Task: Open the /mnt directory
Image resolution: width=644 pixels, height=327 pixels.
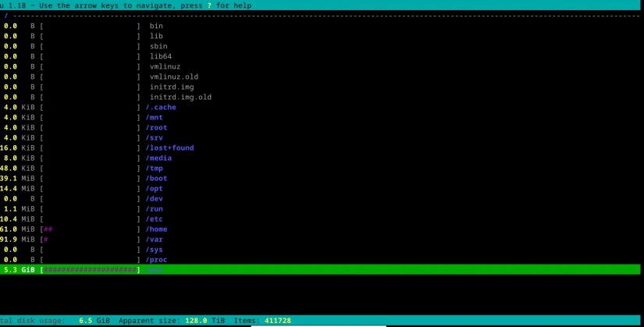Action: pyautogui.click(x=155, y=118)
